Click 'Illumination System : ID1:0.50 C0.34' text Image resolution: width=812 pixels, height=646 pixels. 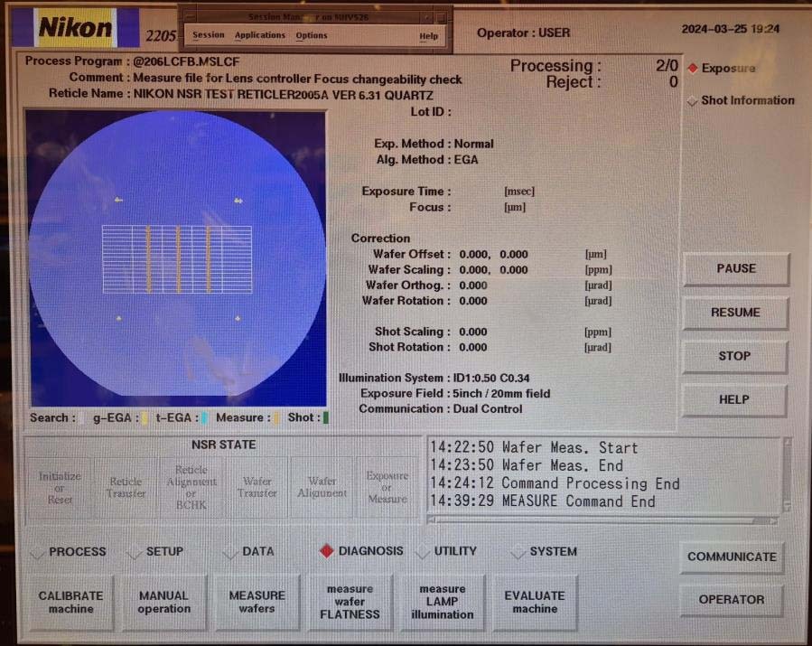pos(434,378)
